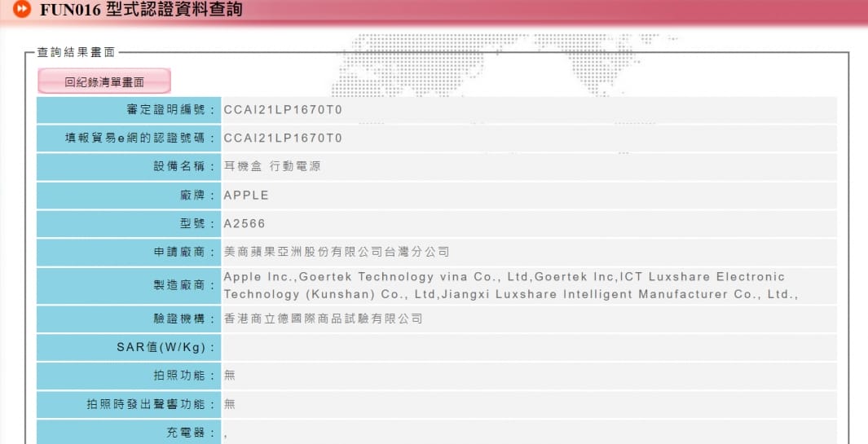Click the 拍照功能 label cell

tap(129, 376)
